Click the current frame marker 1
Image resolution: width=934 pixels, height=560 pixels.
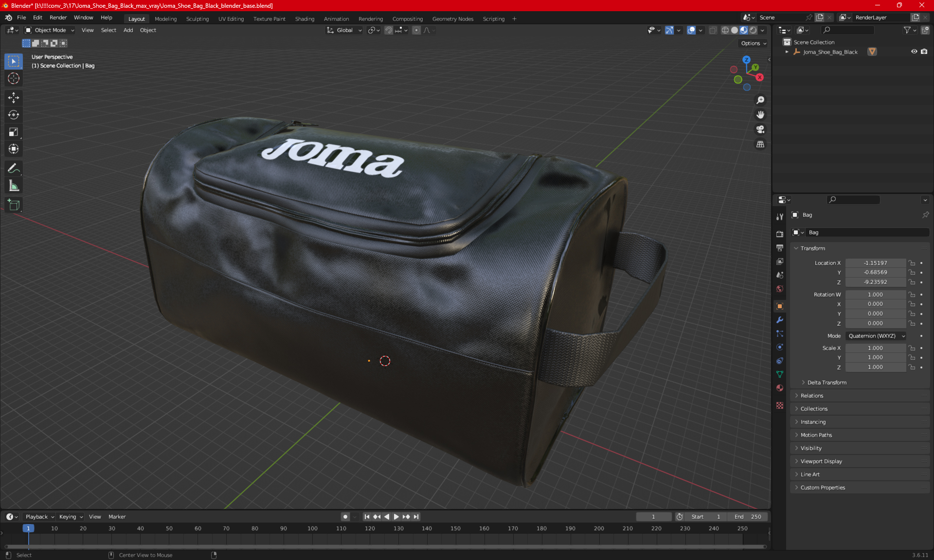click(x=28, y=528)
